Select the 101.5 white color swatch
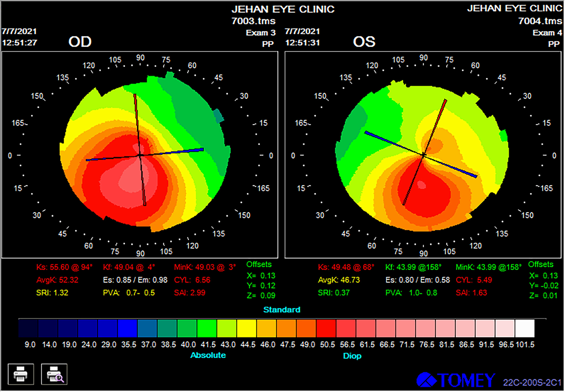The image size is (565, 392). coord(525,329)
